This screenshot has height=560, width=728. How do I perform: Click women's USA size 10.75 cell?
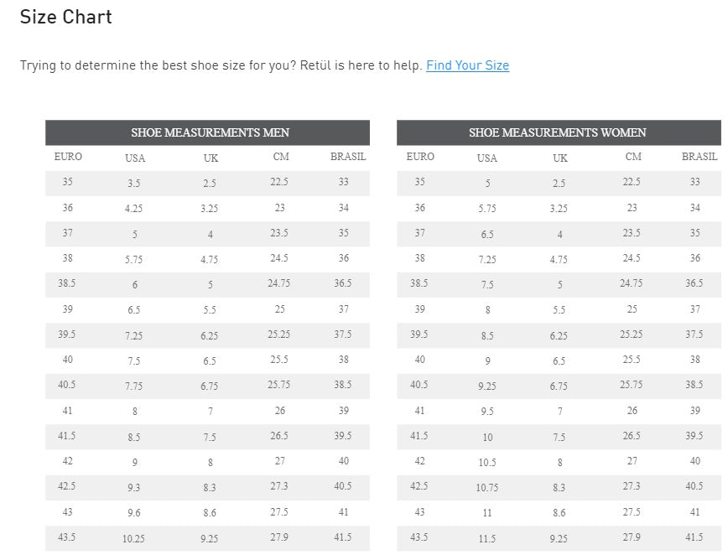(x=486, y=488)
